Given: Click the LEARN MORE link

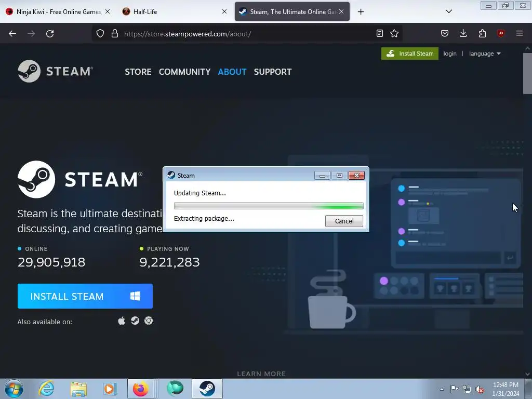Looking at the screenshot, I should click(x=261, y=374).
